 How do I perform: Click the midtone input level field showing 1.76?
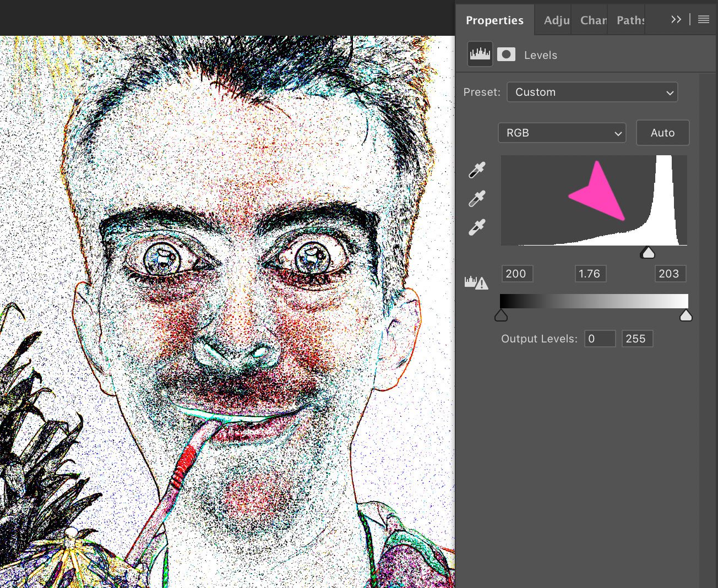590,274
